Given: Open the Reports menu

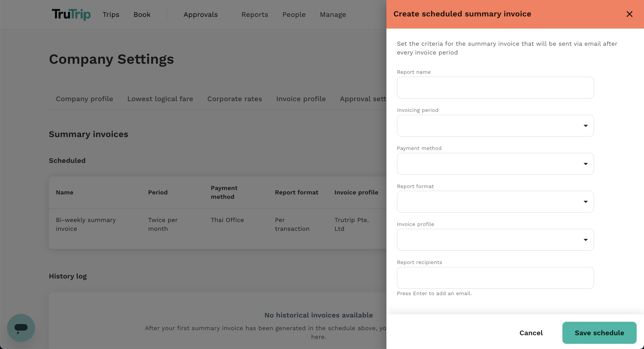Looking at the screenshot, I should pos(255,14).
